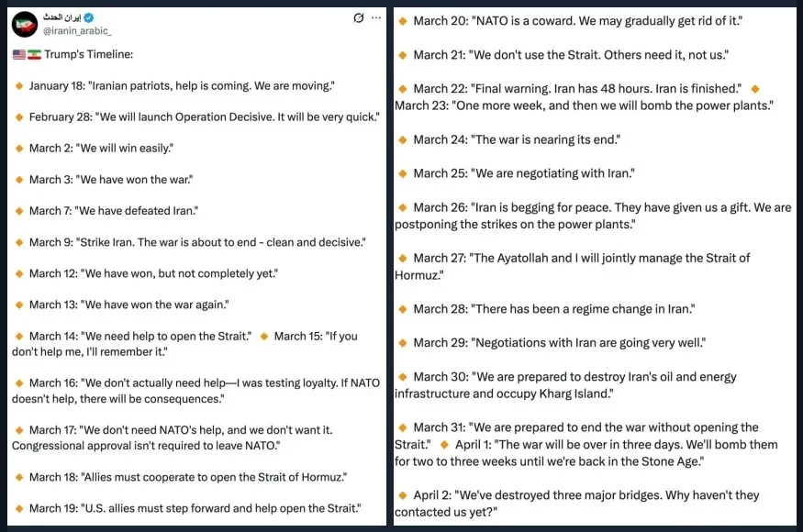Open the three-dot more options menu

click(376, 17)
